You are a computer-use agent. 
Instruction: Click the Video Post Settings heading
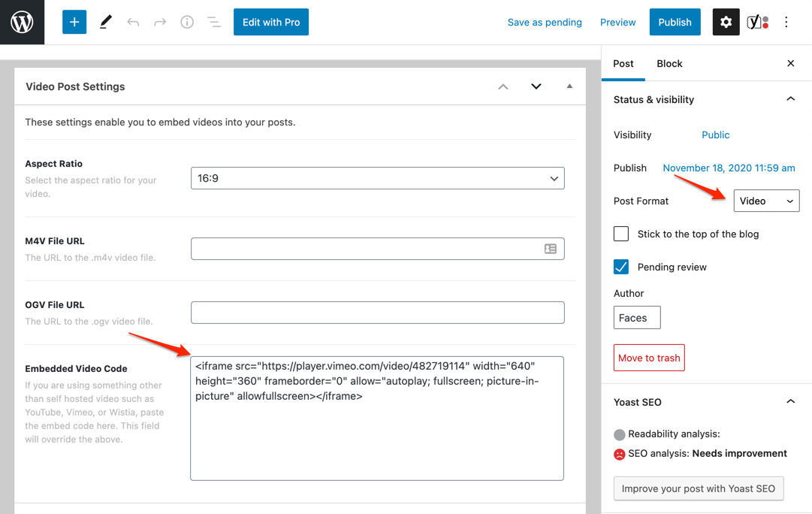click(75, 86)
